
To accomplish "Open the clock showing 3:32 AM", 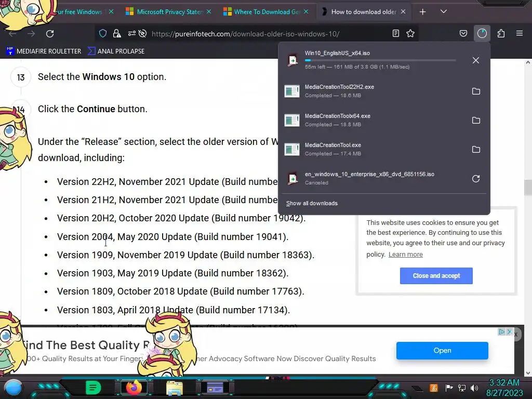I will tap(504, 388).
